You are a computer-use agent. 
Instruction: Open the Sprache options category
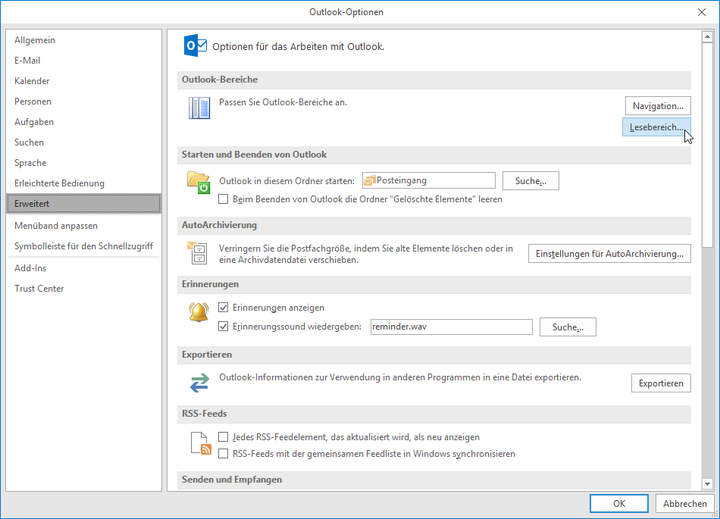[84, 163]
